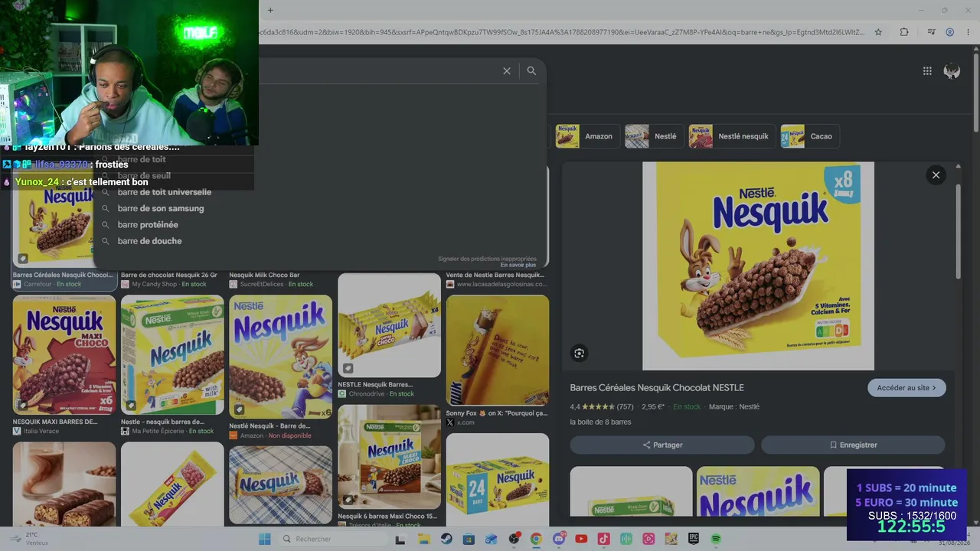Bookmark this page with the star icon
This screenshot has width=980, height=551.
click(878, 32)
